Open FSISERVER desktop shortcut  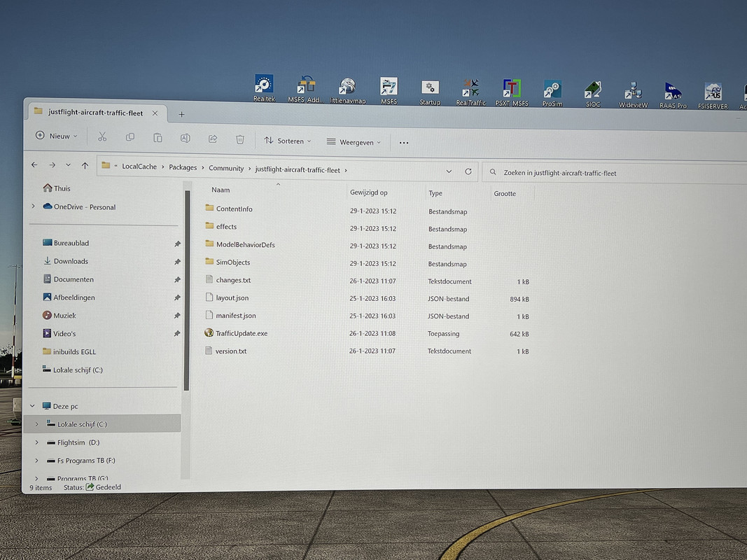point(713,96)
